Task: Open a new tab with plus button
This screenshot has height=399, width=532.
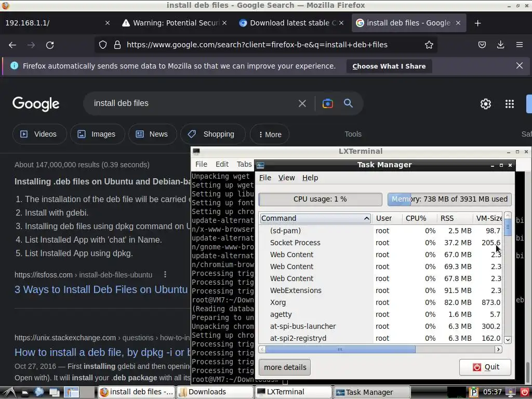Action: [x=478, y=23]
